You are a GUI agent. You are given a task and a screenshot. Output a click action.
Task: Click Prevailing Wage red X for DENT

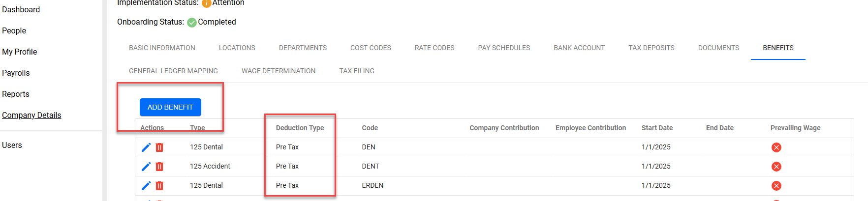776,167
